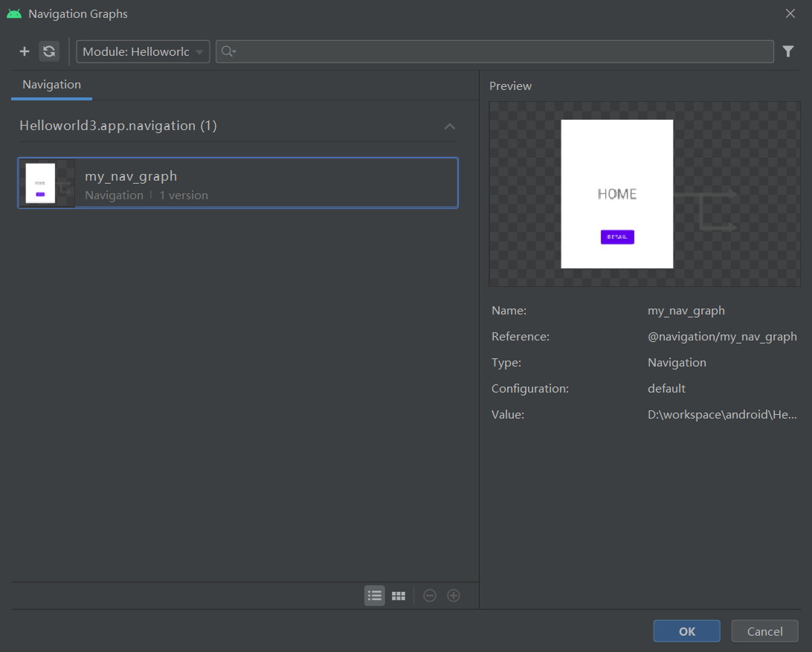Switch to list view mode
812x652 pixels.
[x=375, y=595]
